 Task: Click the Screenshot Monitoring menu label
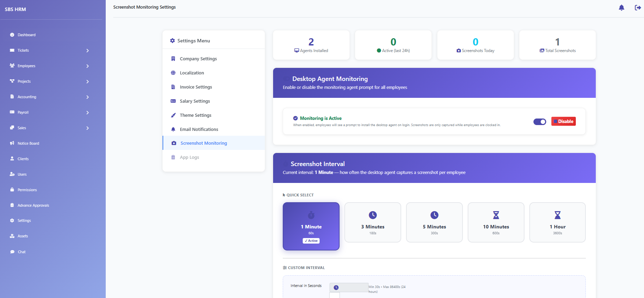(x=204, y=143)
